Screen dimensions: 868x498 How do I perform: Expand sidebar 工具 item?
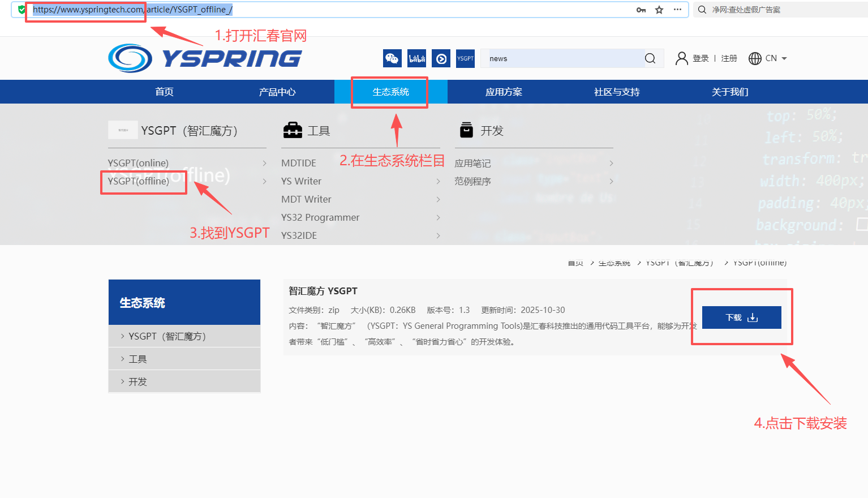(x=184, y=359)
